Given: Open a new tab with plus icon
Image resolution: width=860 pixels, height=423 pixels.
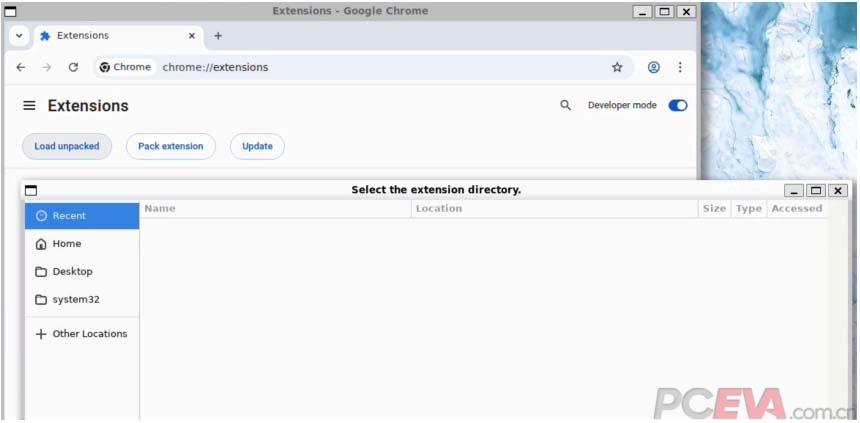Looking at the screenshot, I should 218,35.
